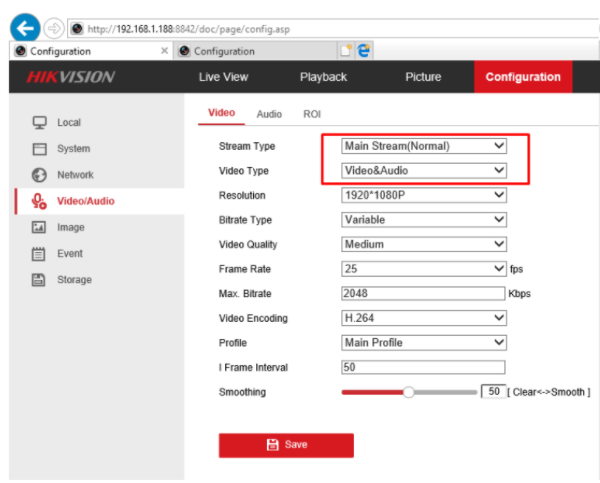Click the Local monitor icon in sidebar
600x483 pixels.
pos(40,122)
